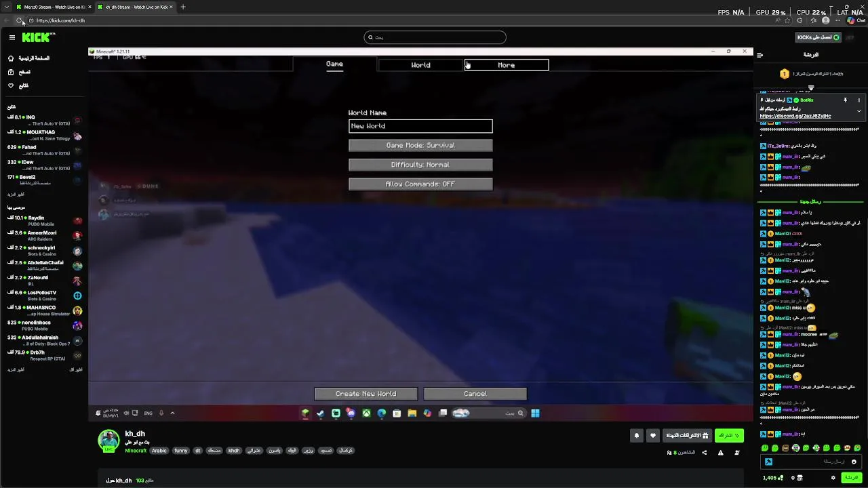Click the World Name text field
Screen dimensions: 868x488
click(x=420, y=126)
